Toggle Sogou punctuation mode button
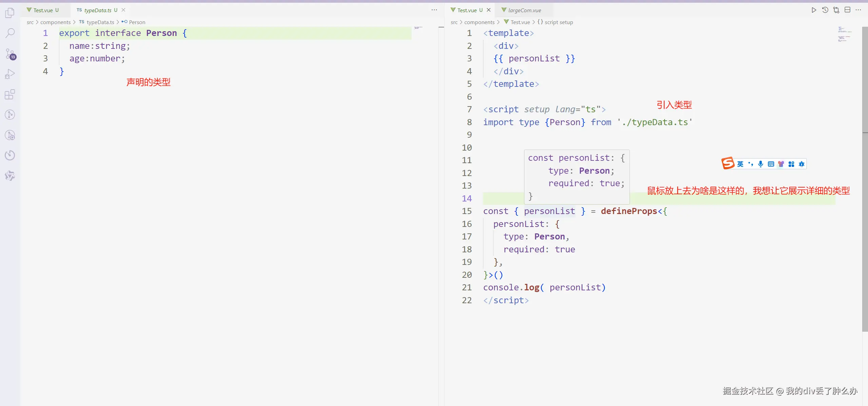Viewport: 868px width, 406px height. coord(751,164)
